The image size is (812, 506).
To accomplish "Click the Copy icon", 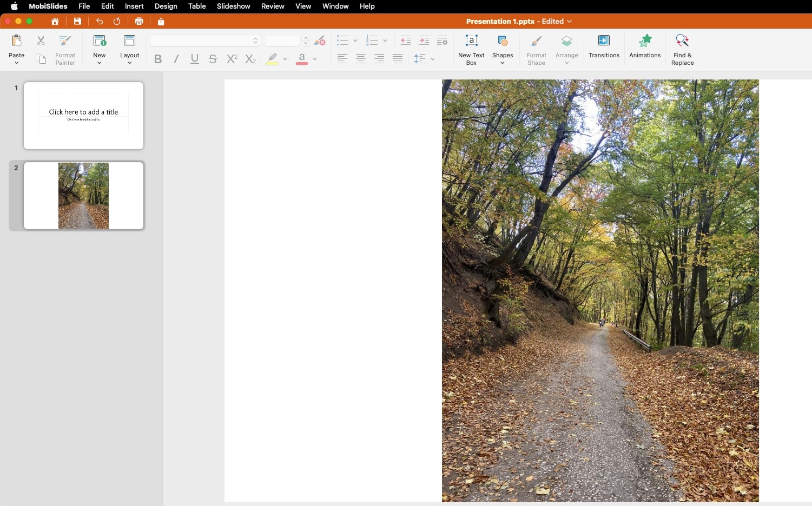I will pyautogui.click(x=40, y=58).
